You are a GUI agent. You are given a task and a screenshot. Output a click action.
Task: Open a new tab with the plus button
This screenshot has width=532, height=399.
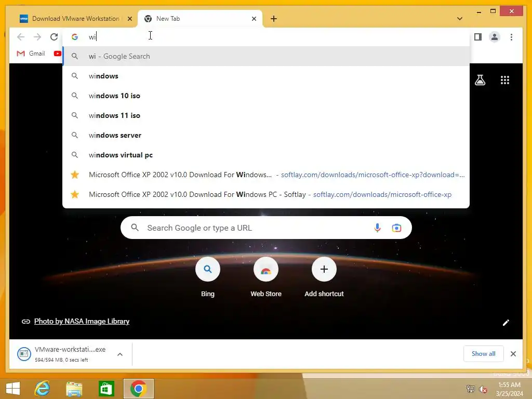pyautogui.click(x=273, y=19)
